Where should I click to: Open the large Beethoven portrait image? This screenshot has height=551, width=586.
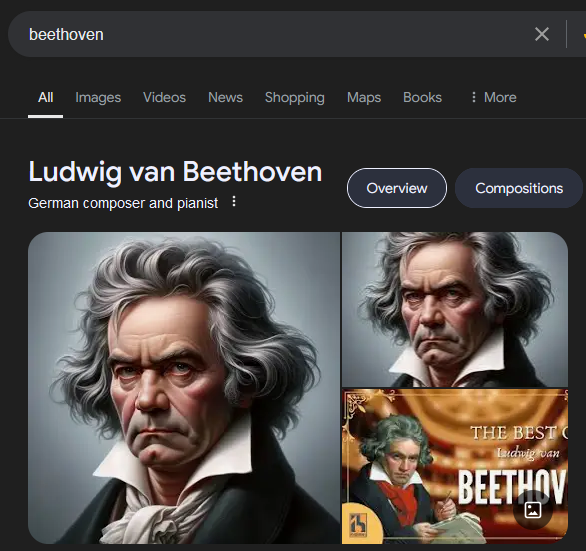[x=184, y=388]
